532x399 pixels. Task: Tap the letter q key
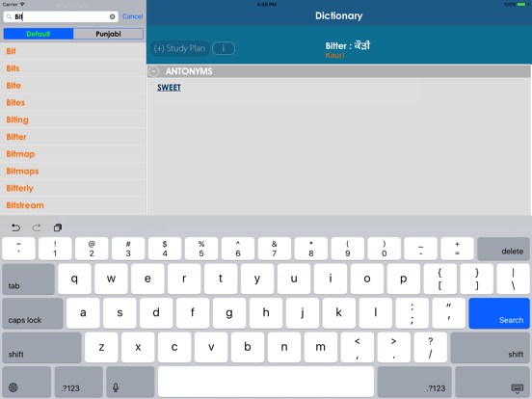tap(74, 279)
